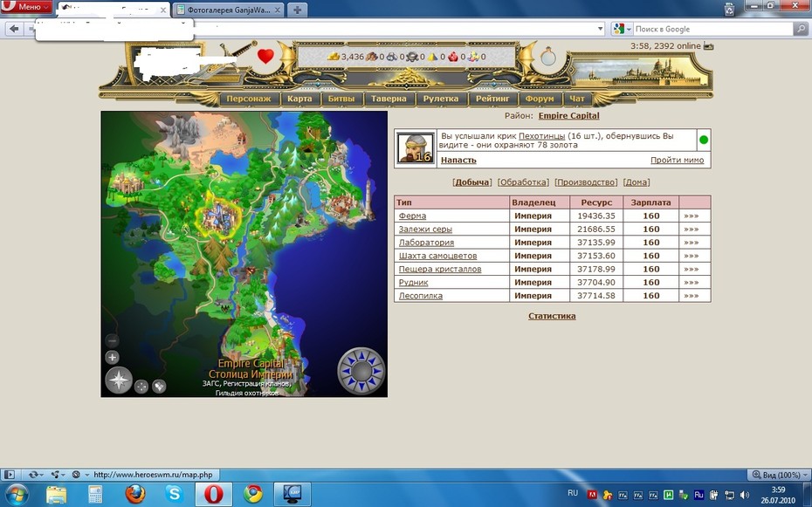Toggle the Opera side panel button
Viewport: 812px width, 507px height.
9,475
